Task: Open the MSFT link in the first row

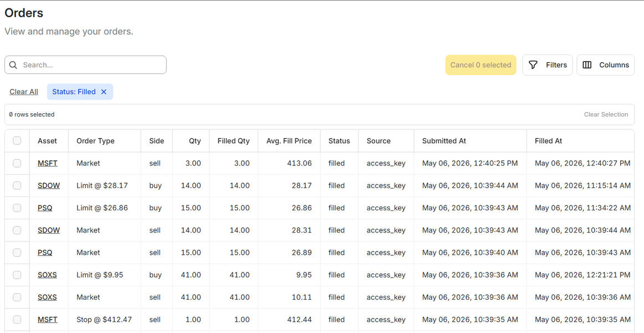Action: (48, 163)
